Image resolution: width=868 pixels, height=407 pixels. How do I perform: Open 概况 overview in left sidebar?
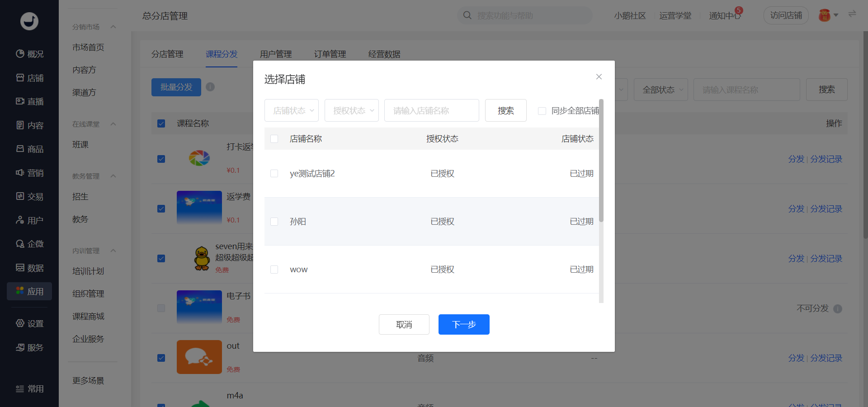pyautogui.click(x=29, y=54)
